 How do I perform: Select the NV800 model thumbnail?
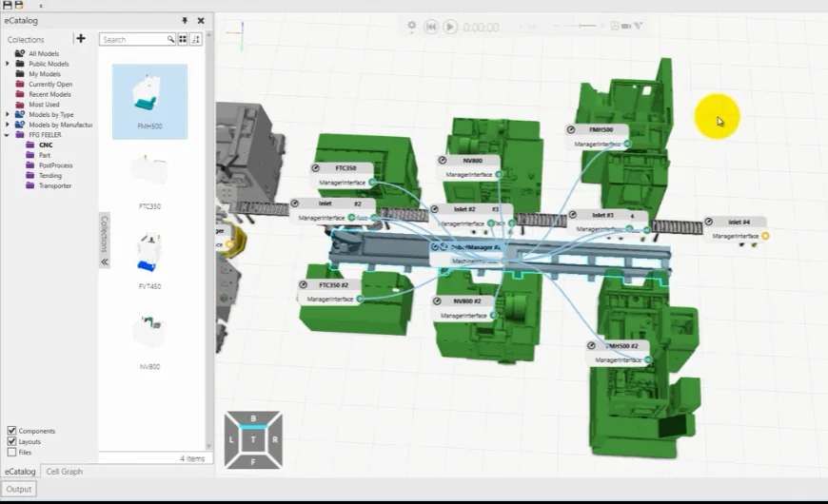149,341
